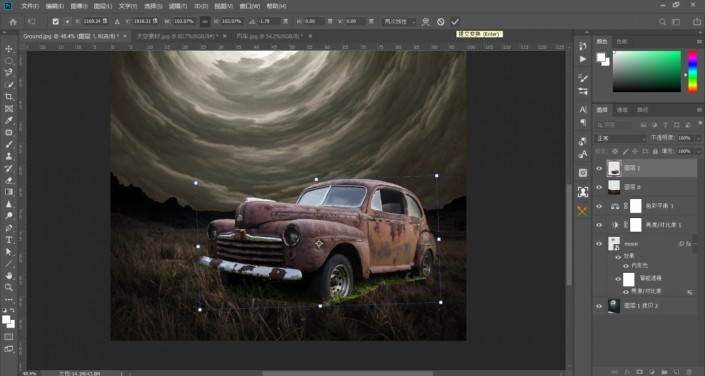Select the Quick Selection tool
This screenshot has width=705, height=376.
[x=9, y=85]
